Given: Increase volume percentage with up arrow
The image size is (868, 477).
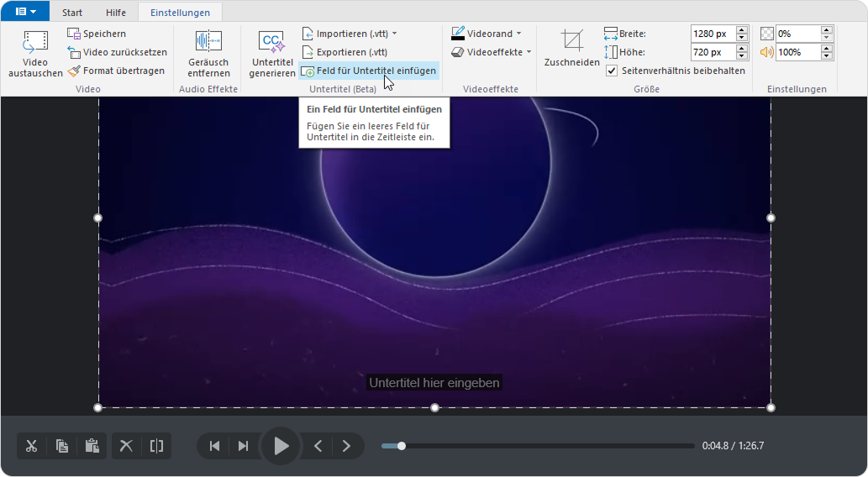Looking at the screenshot, I should pyautogui.click(x=827, y=48).
